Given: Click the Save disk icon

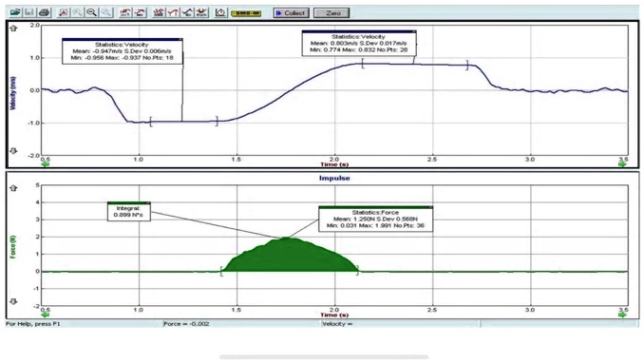Looking at the screenshot, I should click(29, 12).
